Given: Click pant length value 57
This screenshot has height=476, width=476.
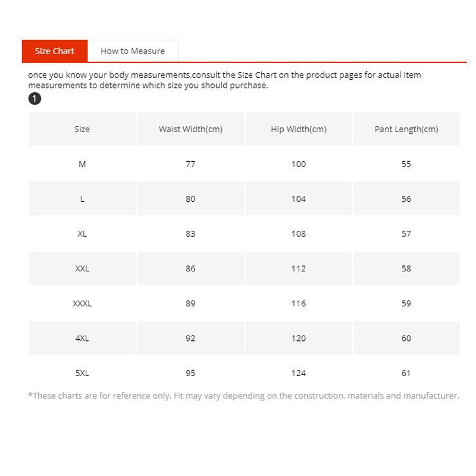Looking at the screenshot, I should pos(406,234).
